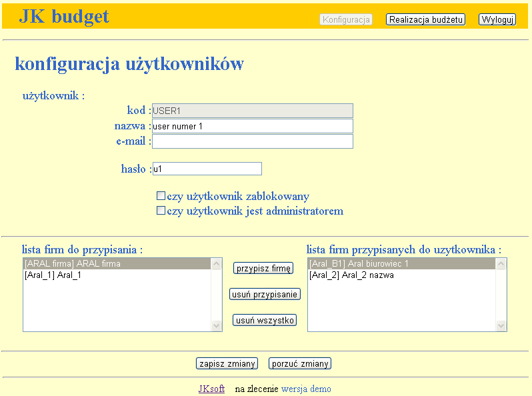Save with zapisz zmiany button
The image size is (532, 396).
tap(227, 364)
